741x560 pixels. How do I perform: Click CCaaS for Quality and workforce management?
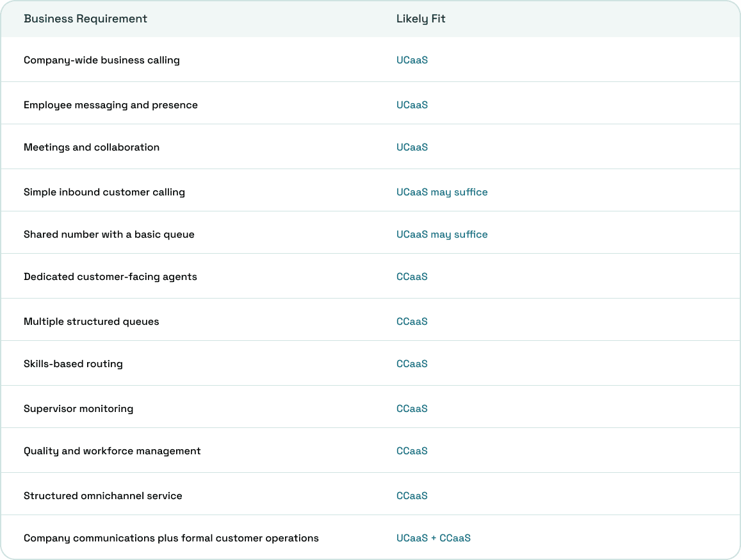point(412,451)
